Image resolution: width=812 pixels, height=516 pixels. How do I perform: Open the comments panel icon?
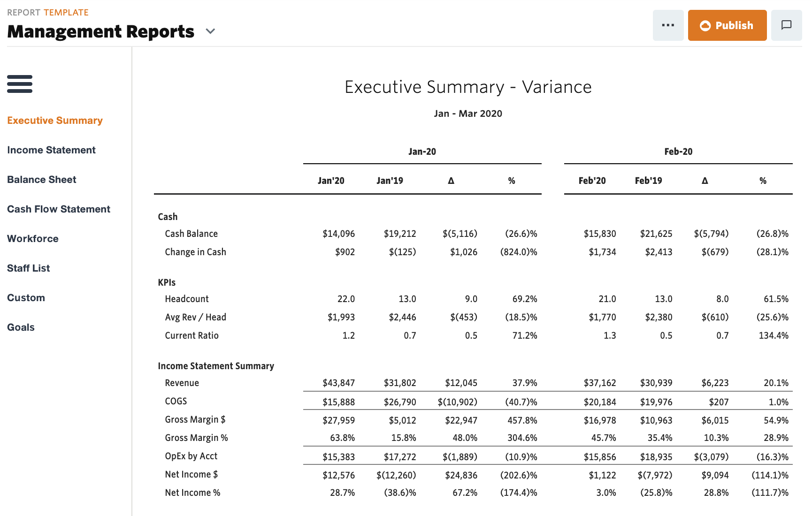pos(787,25)
